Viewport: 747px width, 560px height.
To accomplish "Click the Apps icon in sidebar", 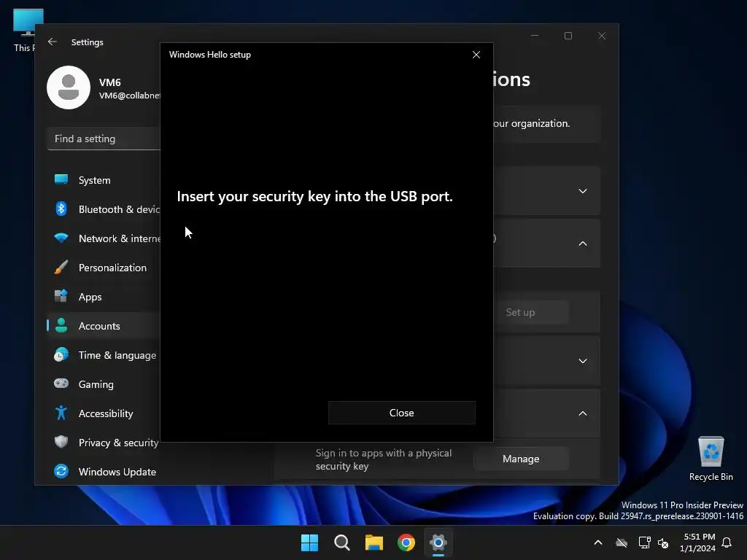I will click(61, 296).
